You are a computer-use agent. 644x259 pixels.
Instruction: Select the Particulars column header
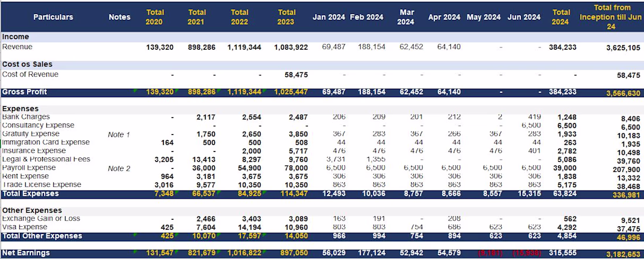53,17
